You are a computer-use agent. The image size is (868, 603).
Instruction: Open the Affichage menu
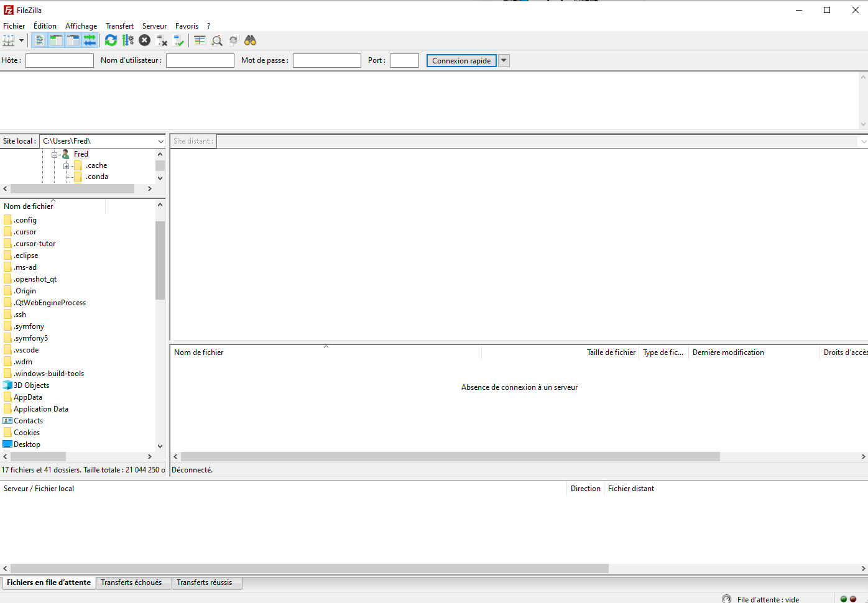coord(81,26)
